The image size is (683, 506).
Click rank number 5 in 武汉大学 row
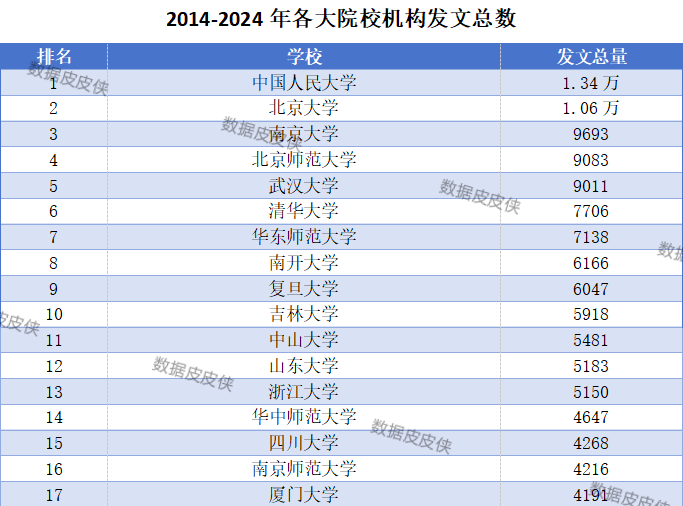tap(54, 186)
